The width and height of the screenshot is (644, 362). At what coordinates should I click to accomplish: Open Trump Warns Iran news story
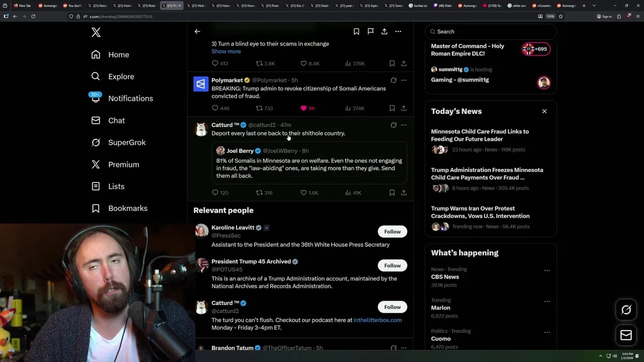(491, 219)
